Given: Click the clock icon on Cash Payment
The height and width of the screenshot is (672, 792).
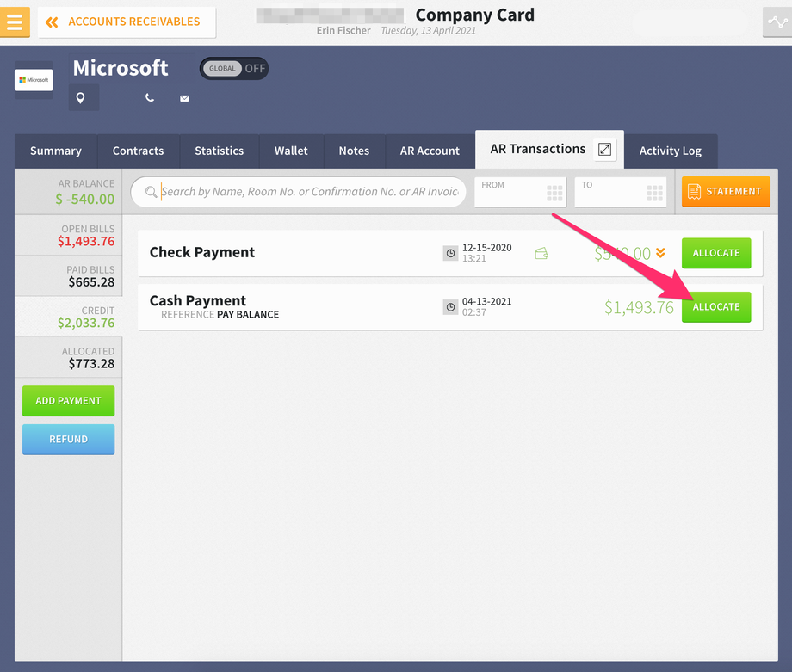Looking at the screenshot, I should 450,307.
